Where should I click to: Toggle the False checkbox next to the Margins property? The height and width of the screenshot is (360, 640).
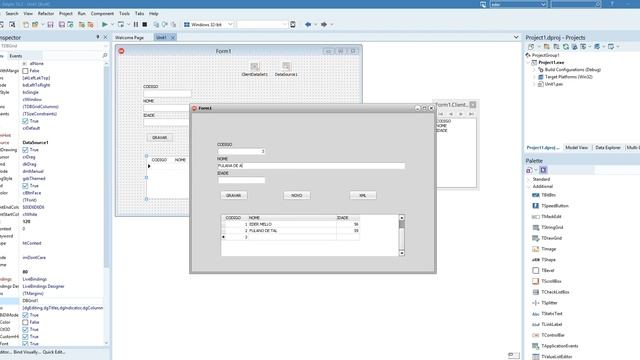25,71
